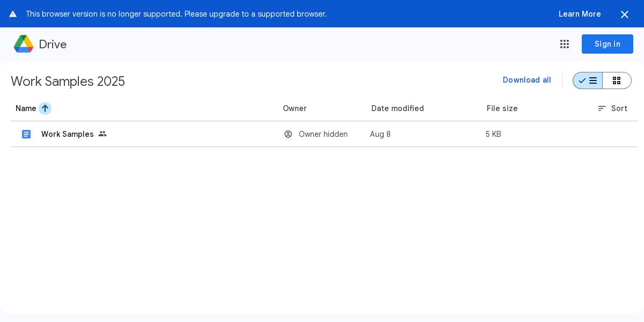Click the File size column header
Image resolution: width=644 pixels, height=322 pixels.
(502, 108)
